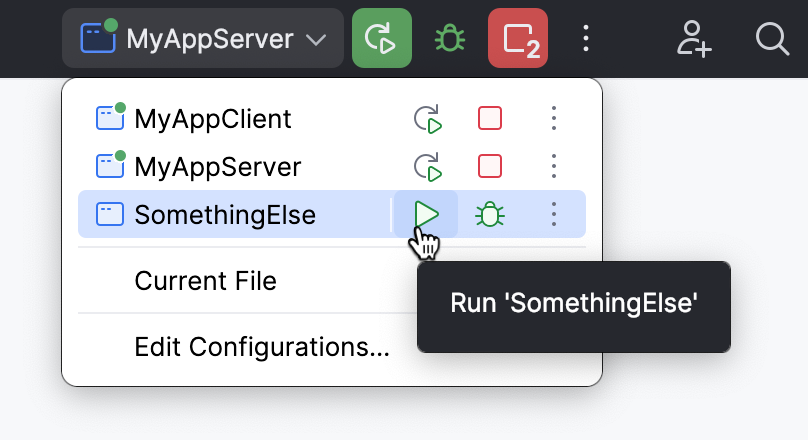Stop the MyAppServer process in list
Screen dimensions: 808x440
490,166
